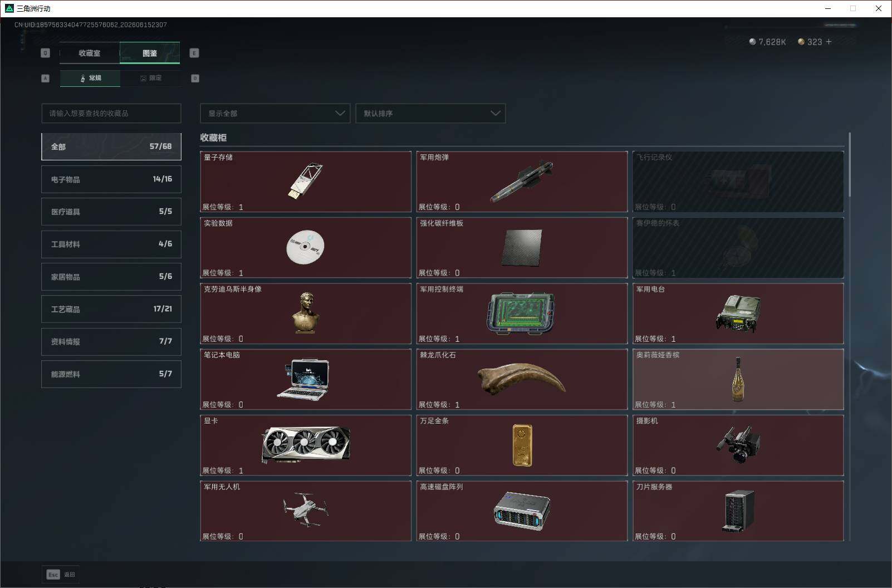Toggle to the 限定 sub-category
This screenshot has width=892, height=588.
pyautogui.click(x=150, y=78)
